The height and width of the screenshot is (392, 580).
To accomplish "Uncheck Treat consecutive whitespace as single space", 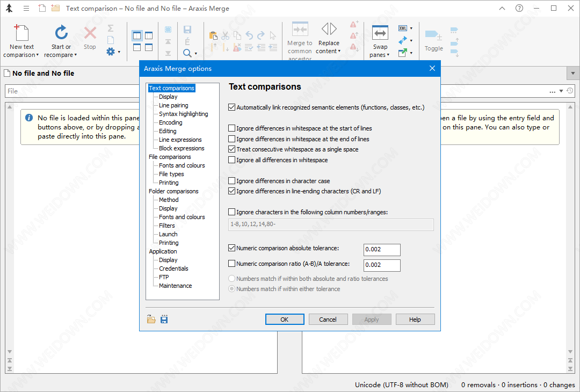I will point(231,149).
